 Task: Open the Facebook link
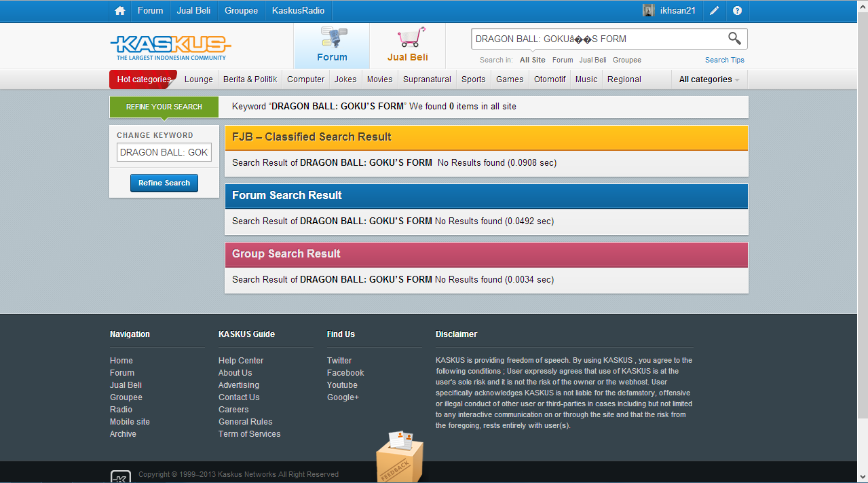pyautogui.click(x=345, y=373)
